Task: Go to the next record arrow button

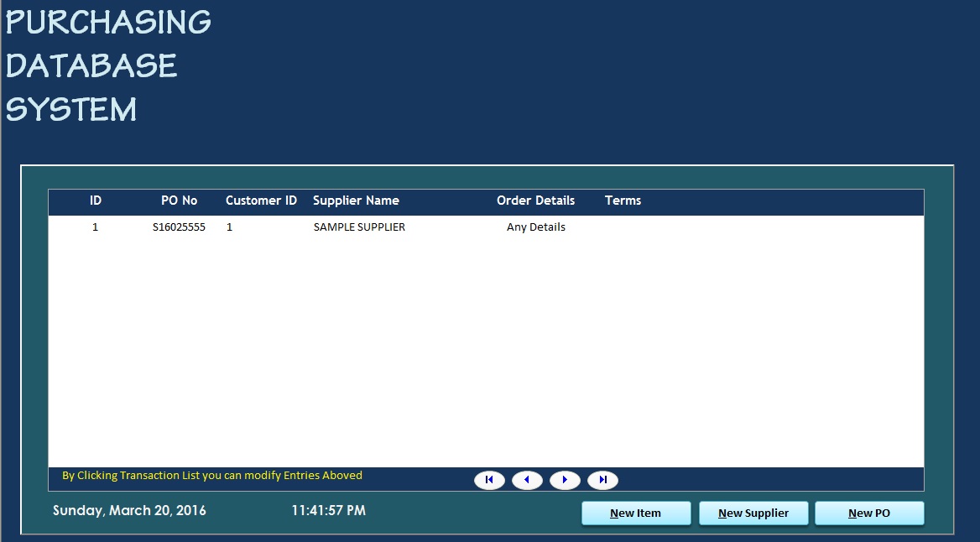Action: [x=565, y=479]
